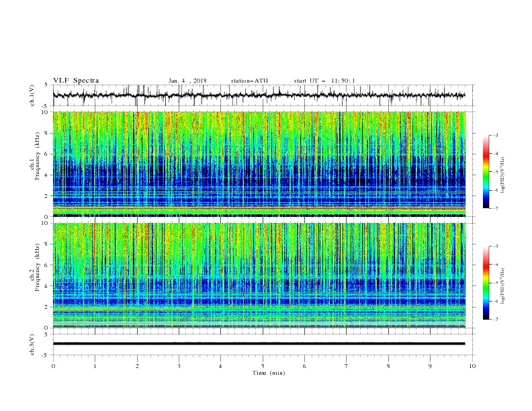Click the time axis tick label "1"
Viewport: 532px width, 411px height.
(95, 366)
